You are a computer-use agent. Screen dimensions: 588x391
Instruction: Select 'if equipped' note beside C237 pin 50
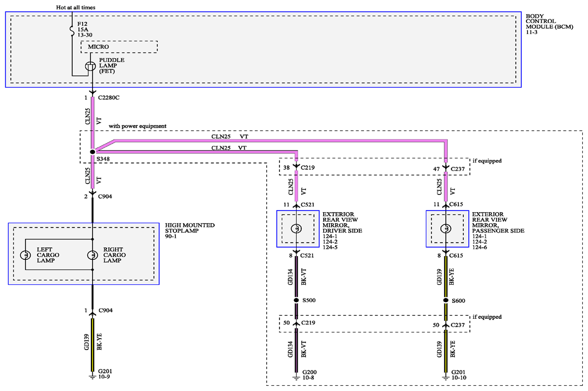coord(487,317)
